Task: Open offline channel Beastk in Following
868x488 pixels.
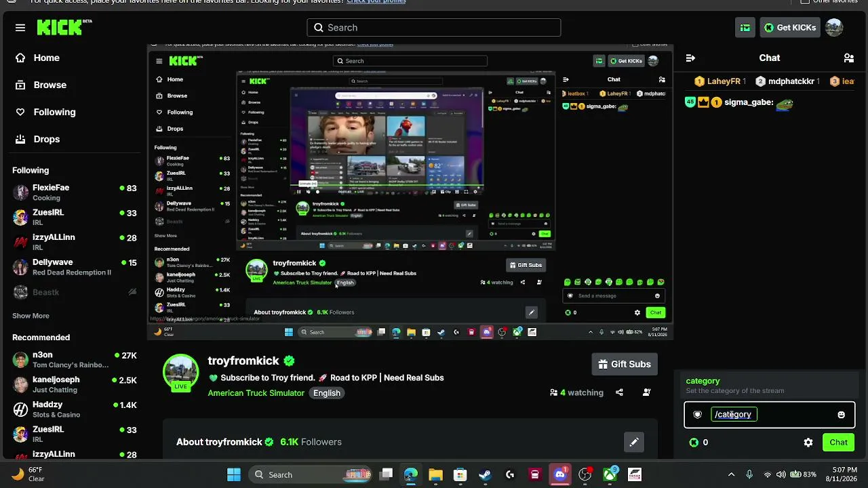Action: (75, 292)
